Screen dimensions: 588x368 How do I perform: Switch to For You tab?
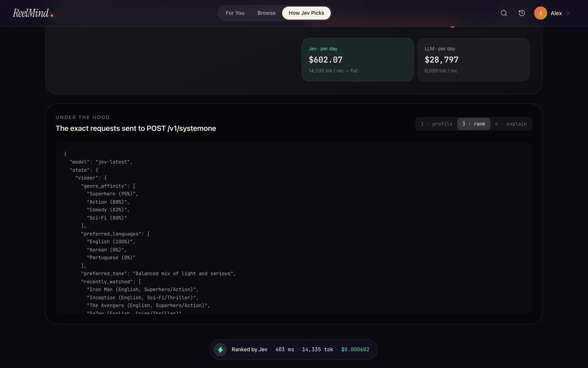(235, 13)
